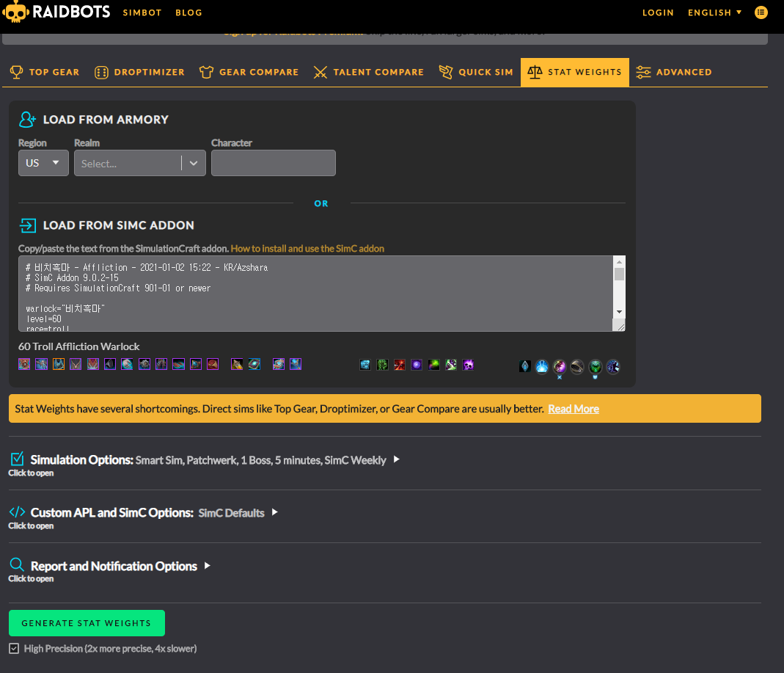
Task: Select the waist slot gear icon
Action: [x=144, y=364]
